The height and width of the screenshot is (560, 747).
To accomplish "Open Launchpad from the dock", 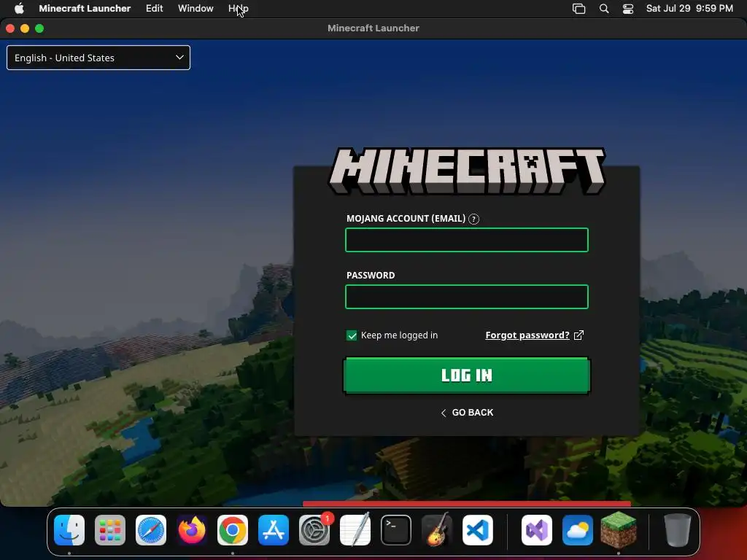I will (110, 530).
